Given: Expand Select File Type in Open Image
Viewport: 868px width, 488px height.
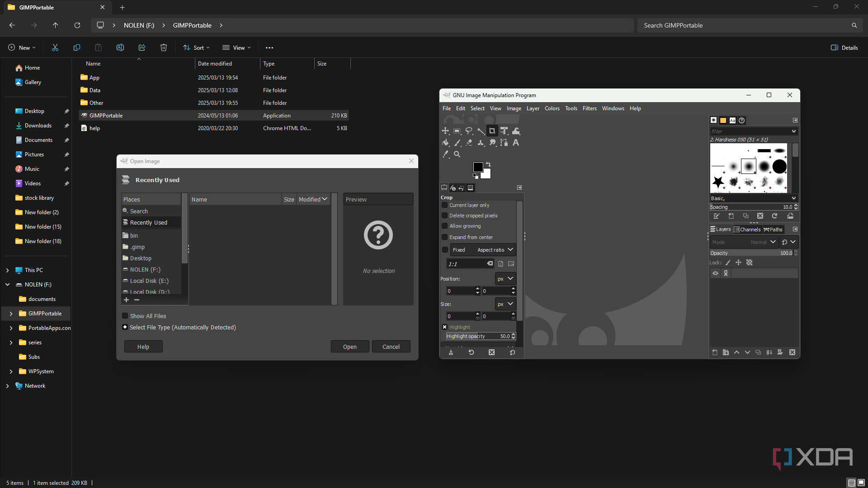Looking at the screenshot, I should click(125, 327).
